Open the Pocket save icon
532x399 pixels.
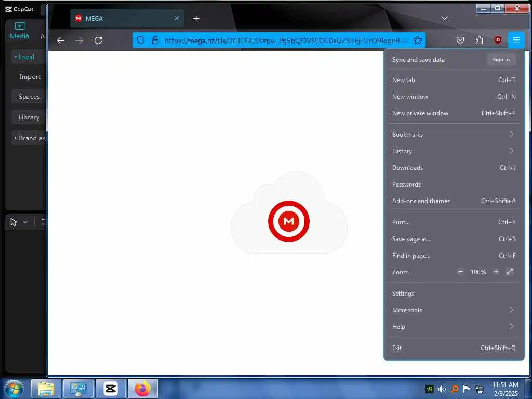(460, 40)
